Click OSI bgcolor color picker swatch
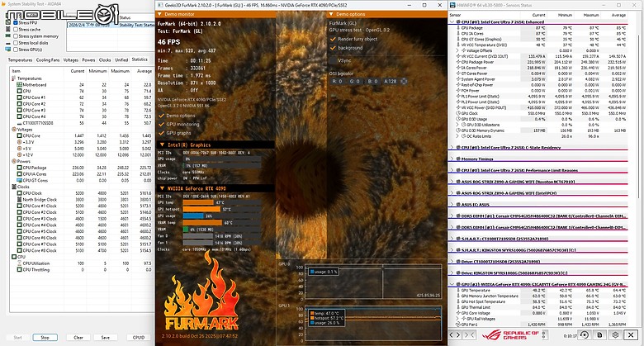The width and height of the screenshot is (644, 346). (404, 82)
